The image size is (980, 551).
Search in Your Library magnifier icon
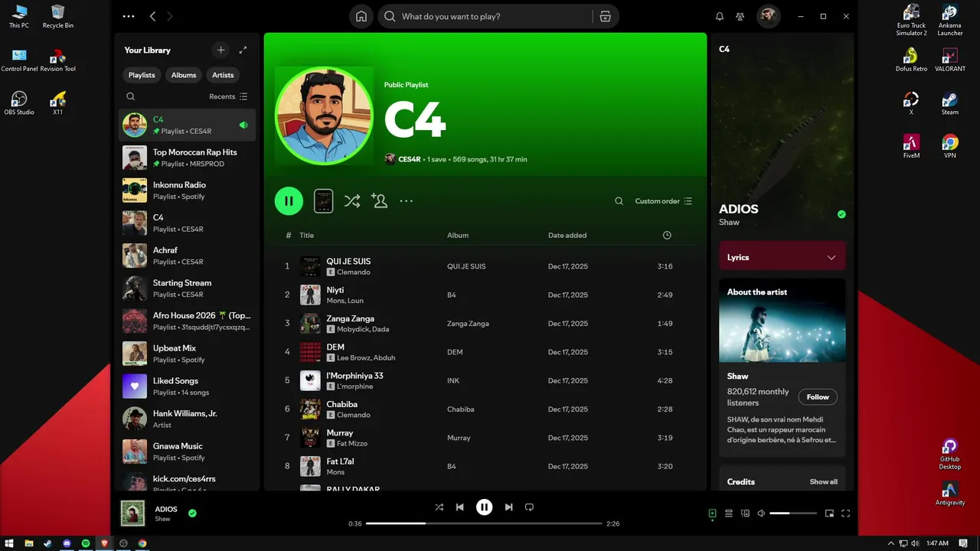click(x=131, y=96)
